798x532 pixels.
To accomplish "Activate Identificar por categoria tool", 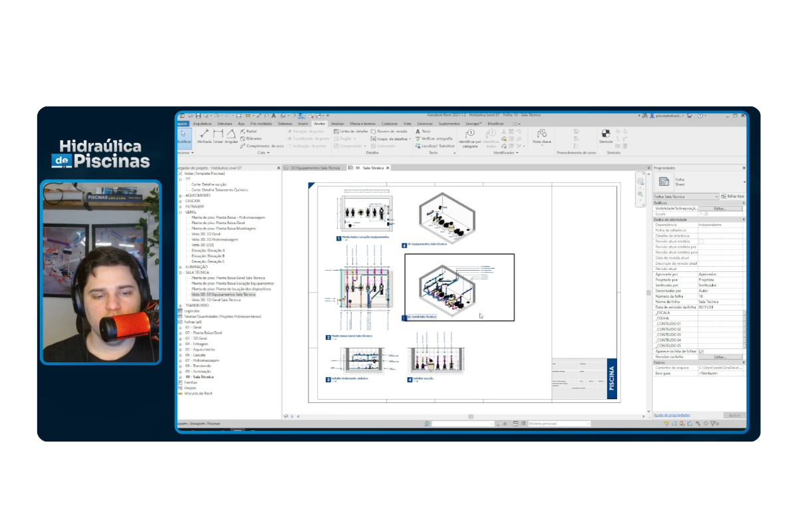I will click(470, 138).
